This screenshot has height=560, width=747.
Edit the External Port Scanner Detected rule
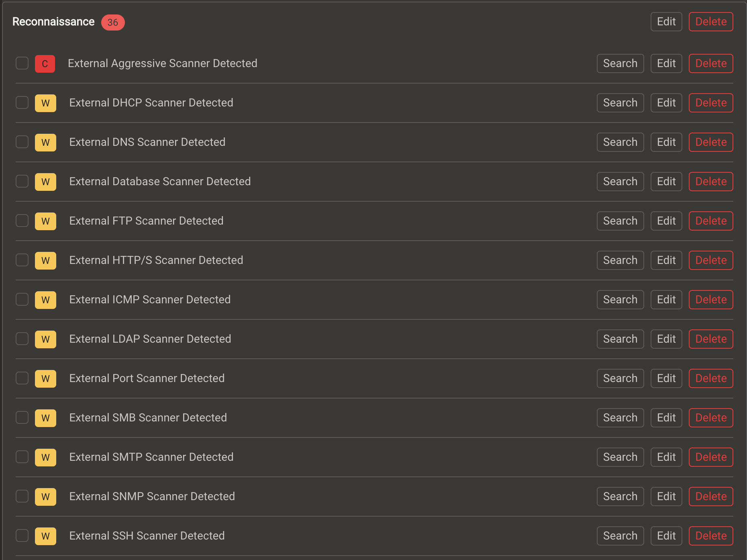click(666, 378)
